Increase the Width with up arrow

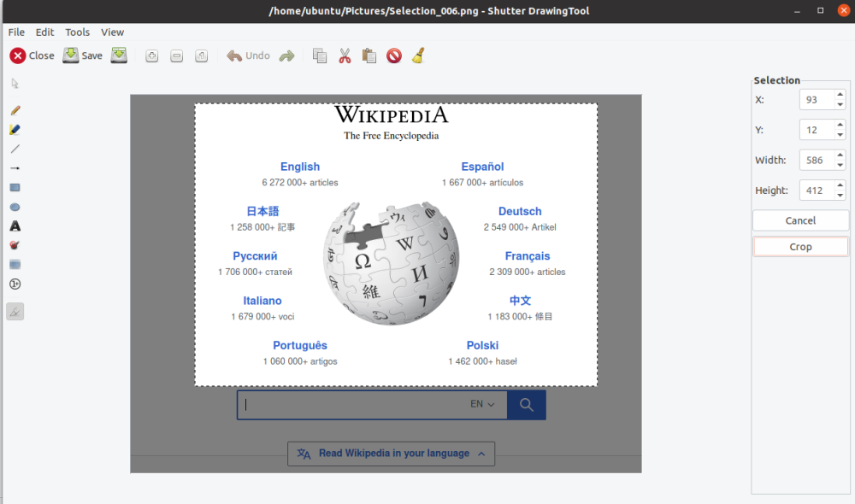(840, 155)
